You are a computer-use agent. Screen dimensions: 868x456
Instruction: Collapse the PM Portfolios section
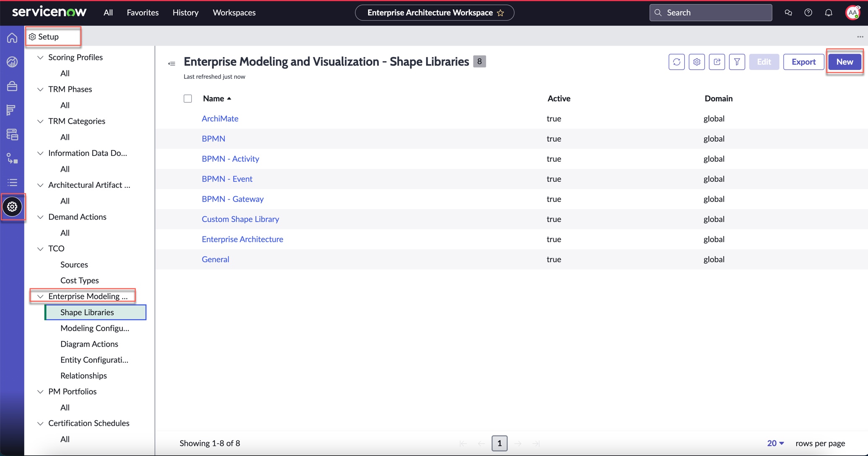click(x=40, y=391)
